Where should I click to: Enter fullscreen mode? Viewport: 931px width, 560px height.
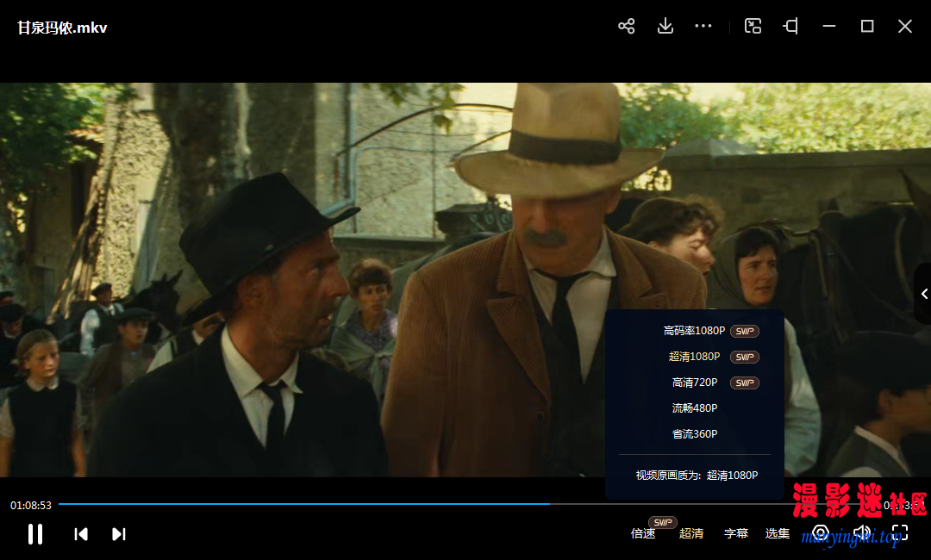click(900, 533)
